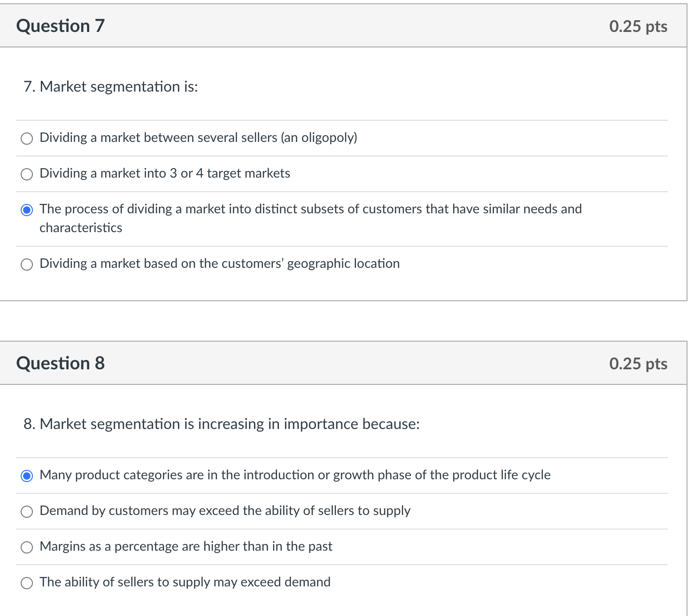
Task: Click answer text 'Margins as a percentage are higher'
Action: 186,546
